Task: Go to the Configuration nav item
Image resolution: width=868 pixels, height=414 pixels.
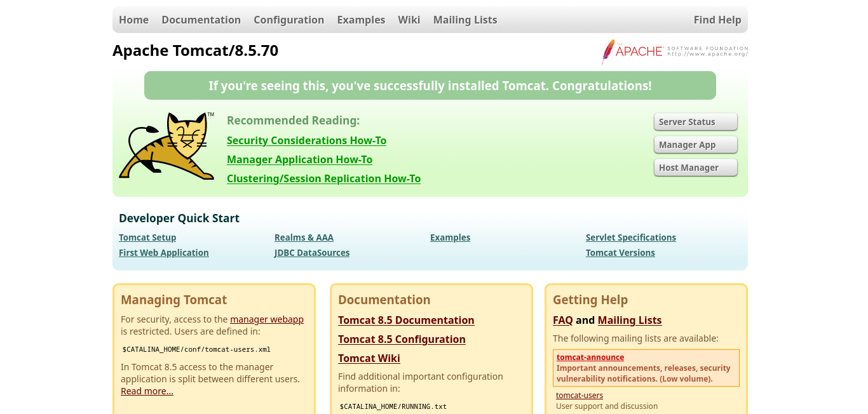Action: [x=288, y=20]
